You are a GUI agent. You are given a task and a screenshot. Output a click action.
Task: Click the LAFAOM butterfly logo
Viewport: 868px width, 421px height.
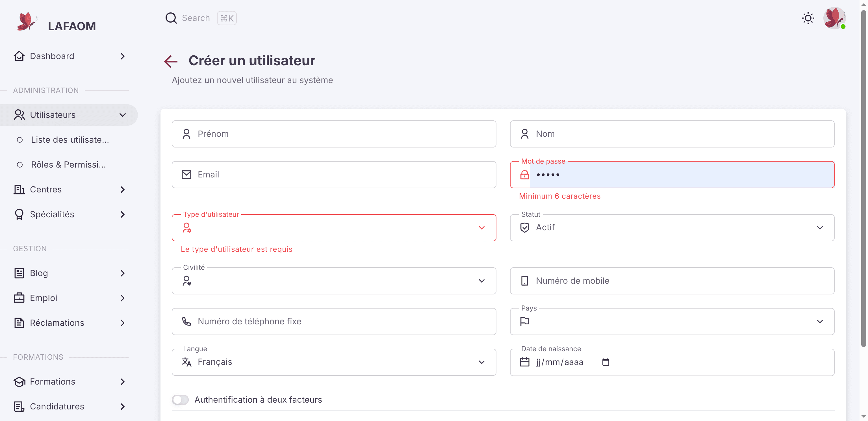pyautogui.click(x=27, y=21)
